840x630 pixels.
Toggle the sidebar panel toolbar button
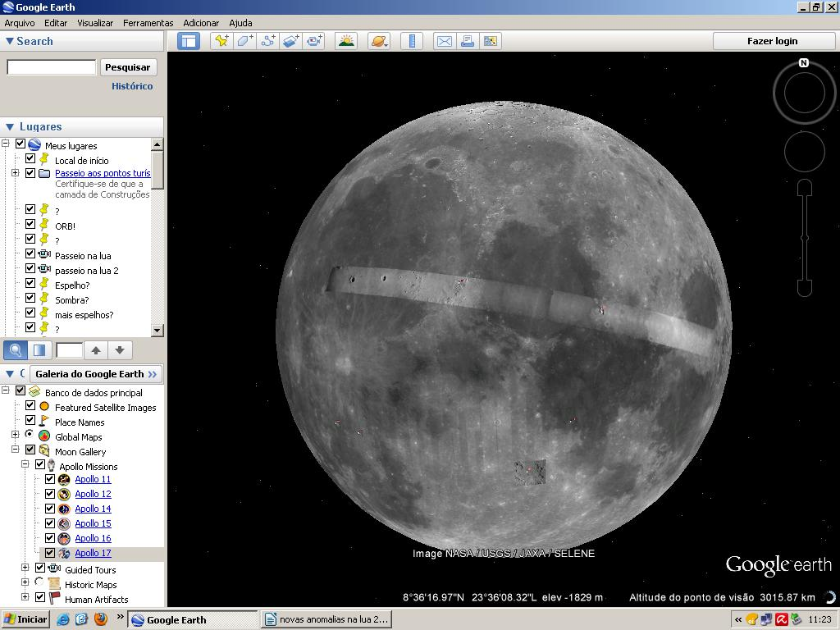(x=189, y=41)
